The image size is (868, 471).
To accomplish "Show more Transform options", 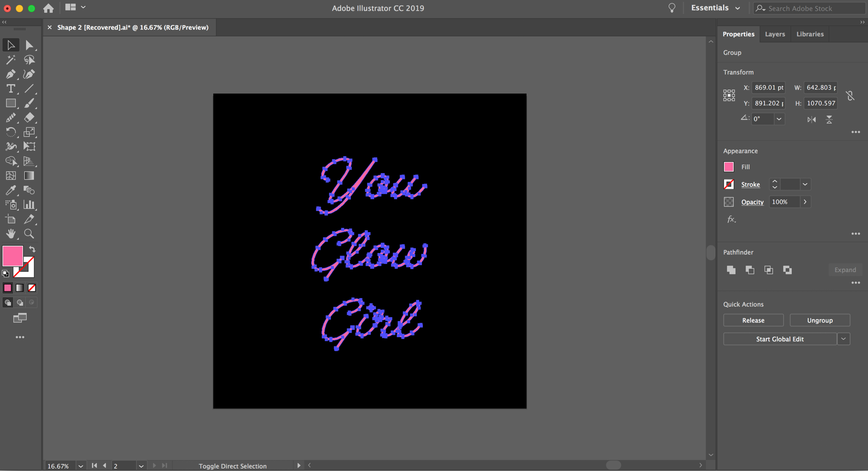I will click(x=856, y=132).
